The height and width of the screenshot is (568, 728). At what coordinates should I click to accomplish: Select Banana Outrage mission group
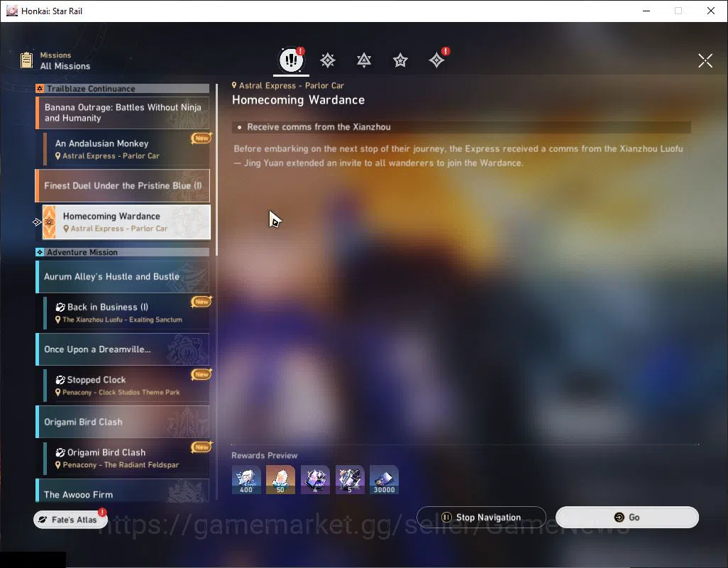[x=123, y=113]
